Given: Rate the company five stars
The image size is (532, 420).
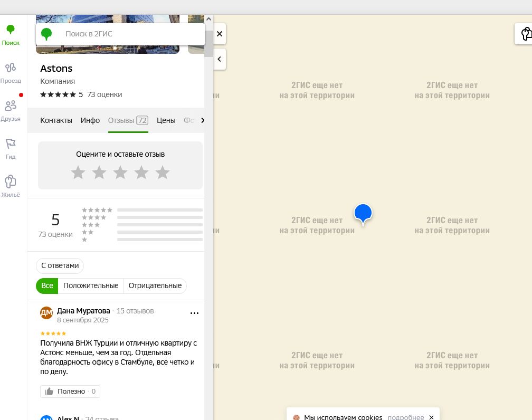Looking at the screenshot, I should click(x=163, y=173).
